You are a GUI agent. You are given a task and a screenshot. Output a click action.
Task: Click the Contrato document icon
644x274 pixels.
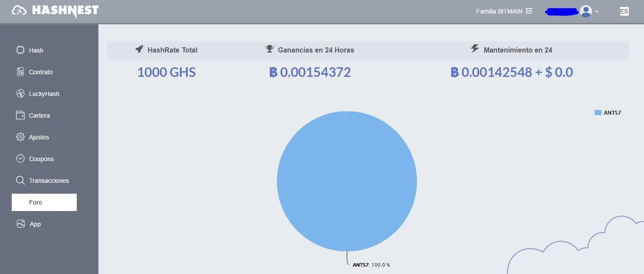(x=20, y=72)
